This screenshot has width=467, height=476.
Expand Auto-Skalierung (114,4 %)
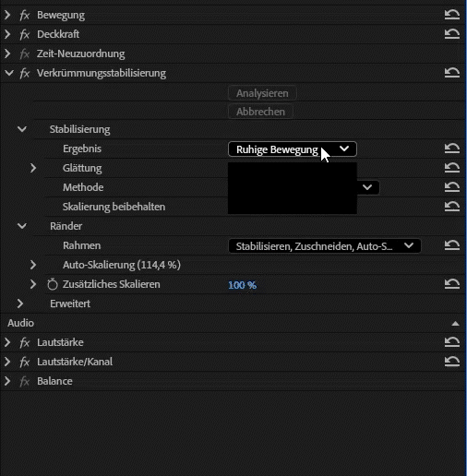(33, 265)
